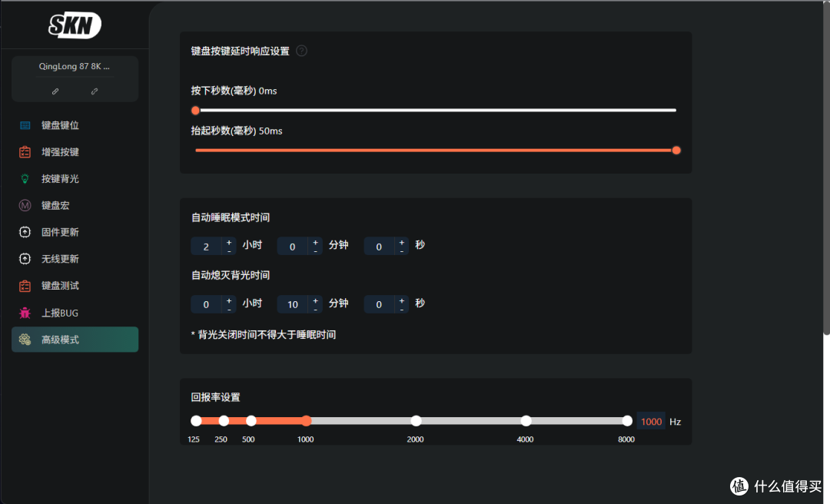Viewport: 830px width, 504px height.
Task: Click the 按下秒数 slider handle
Action: 195,111
